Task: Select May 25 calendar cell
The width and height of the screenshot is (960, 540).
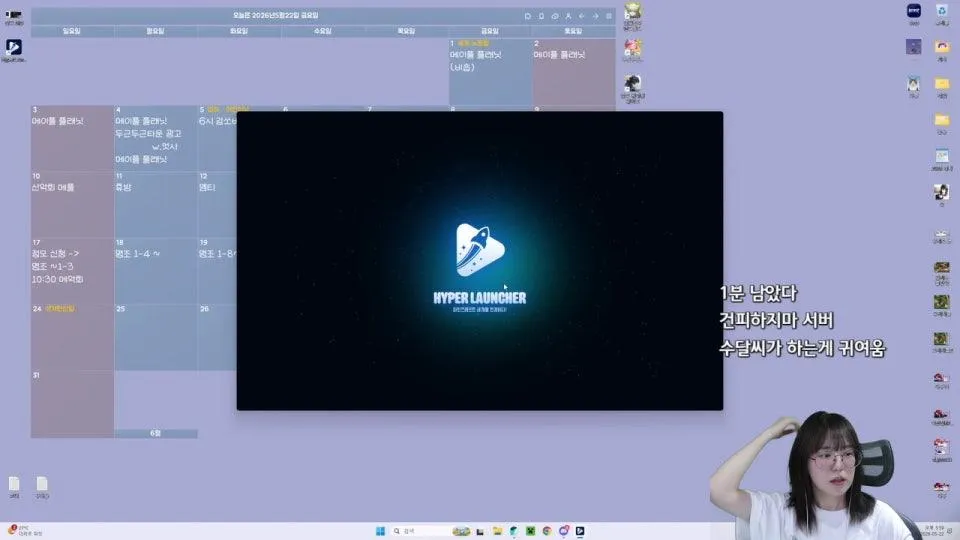Action: [x=156, y=337]
